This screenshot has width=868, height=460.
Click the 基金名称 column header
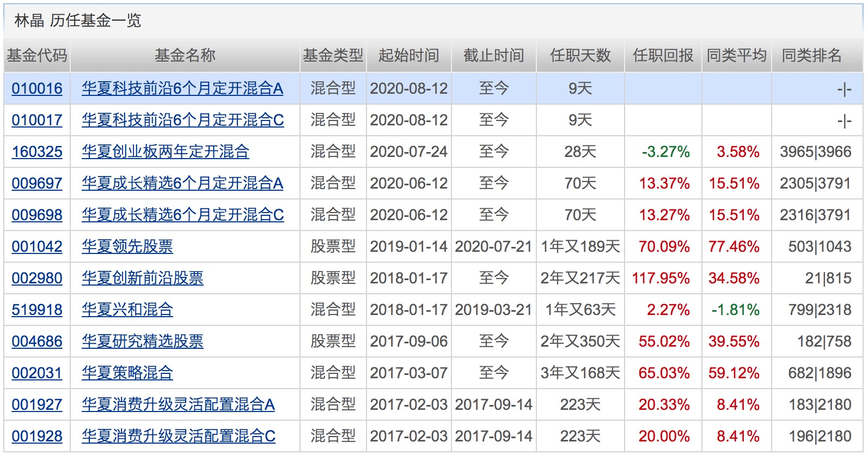(185, 56)
